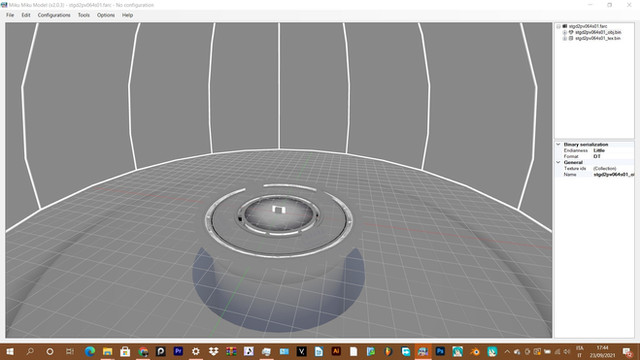Select the stgd2pv064s01_obj.bin object set icon
Screen dimensions: 640x360
coord(571,32)
